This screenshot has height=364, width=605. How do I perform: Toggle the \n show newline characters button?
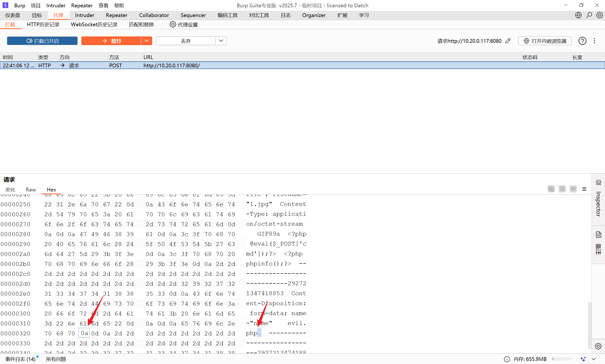point(573,189)
